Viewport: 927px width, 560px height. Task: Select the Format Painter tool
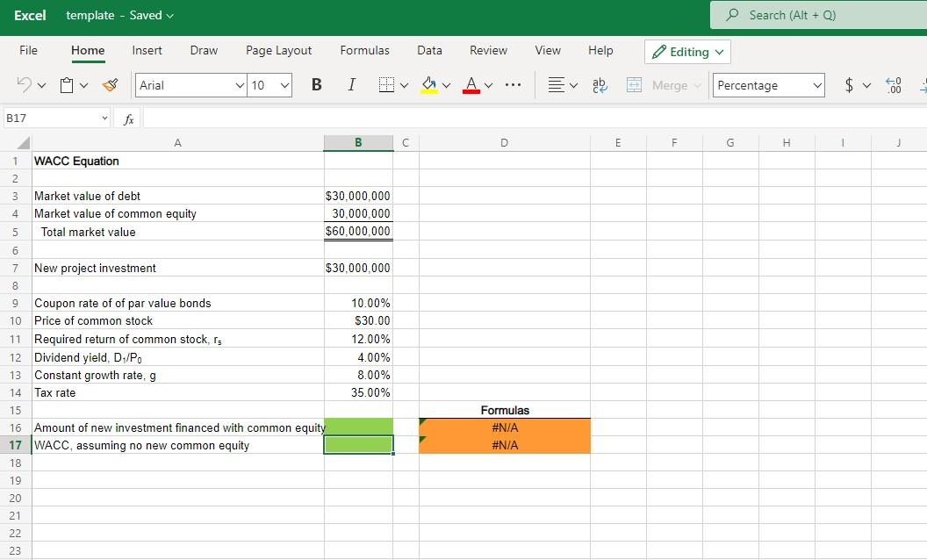pyautogui.click(x=109, y=84)
